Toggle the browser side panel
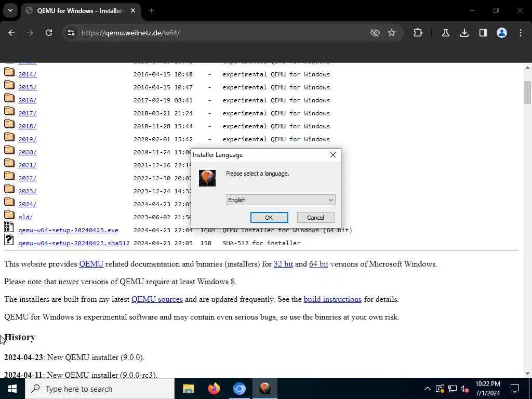Image resolution: width=532 pixels, height=399 pixels. point(483,33)
